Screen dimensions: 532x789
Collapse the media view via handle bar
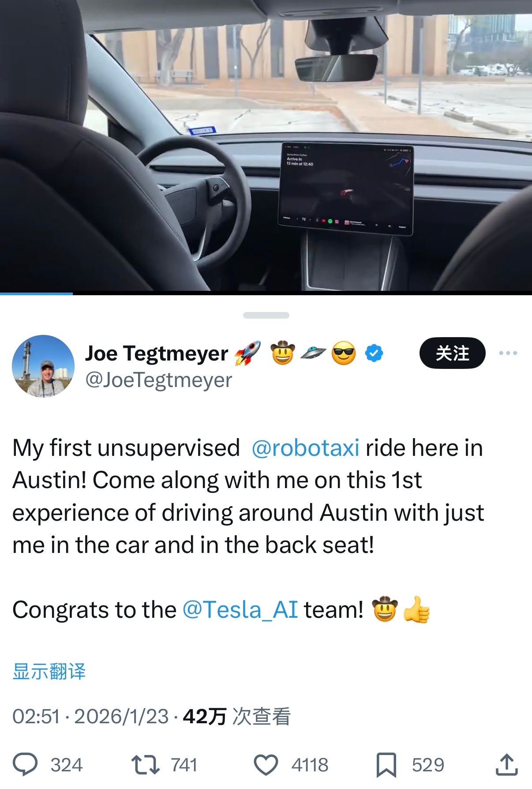click(x=266, y=315)
